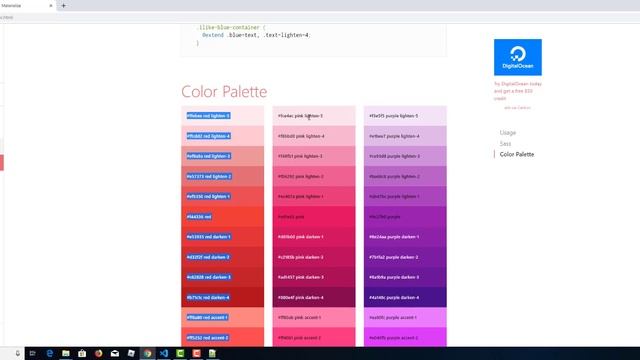Open the green Camtasia taskbar icon
The width and height of the screenshot is (640, 360).
tap(180, 353)
